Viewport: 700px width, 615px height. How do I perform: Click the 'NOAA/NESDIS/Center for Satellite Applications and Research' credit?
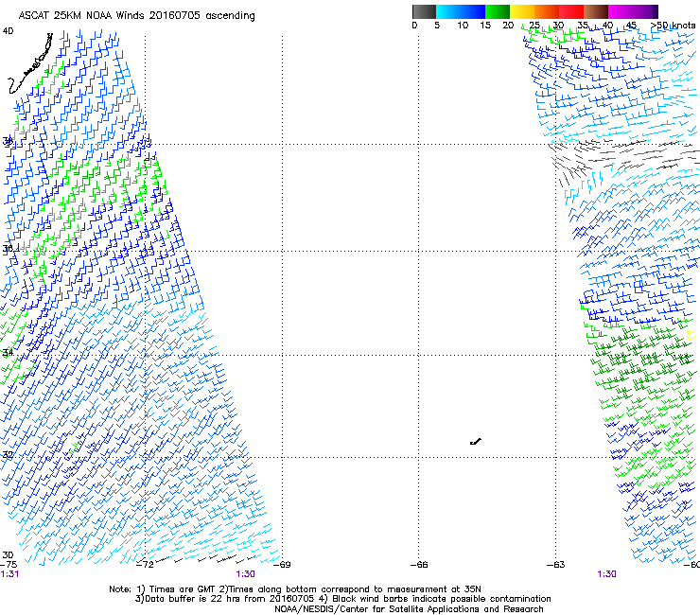click(409, 609)
